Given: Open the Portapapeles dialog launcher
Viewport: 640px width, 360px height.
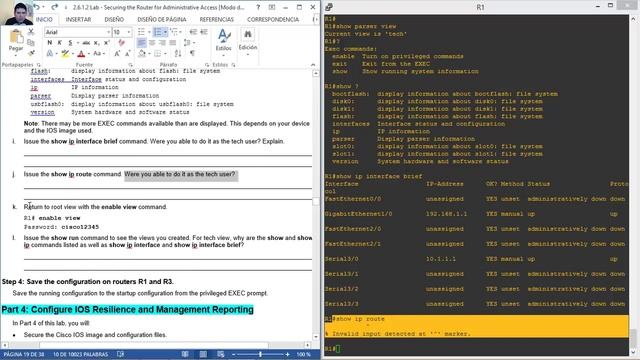Looking at the screenshot, I should (39, 65).
